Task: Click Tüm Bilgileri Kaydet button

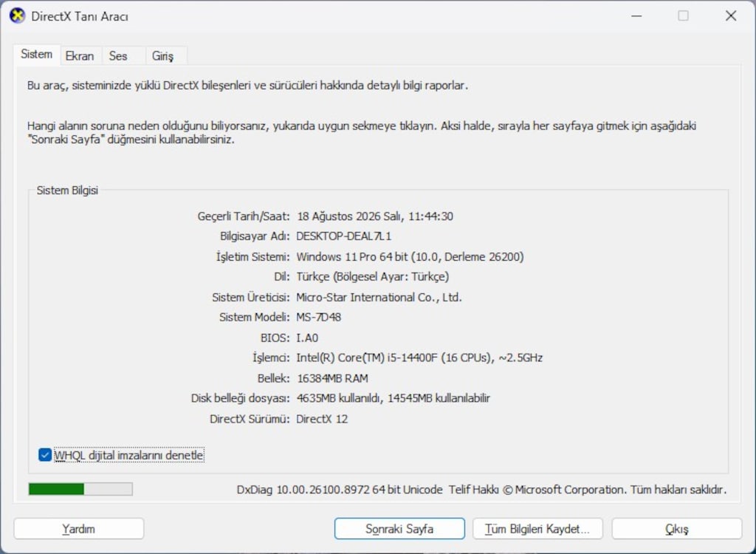Action: (537, 529)
